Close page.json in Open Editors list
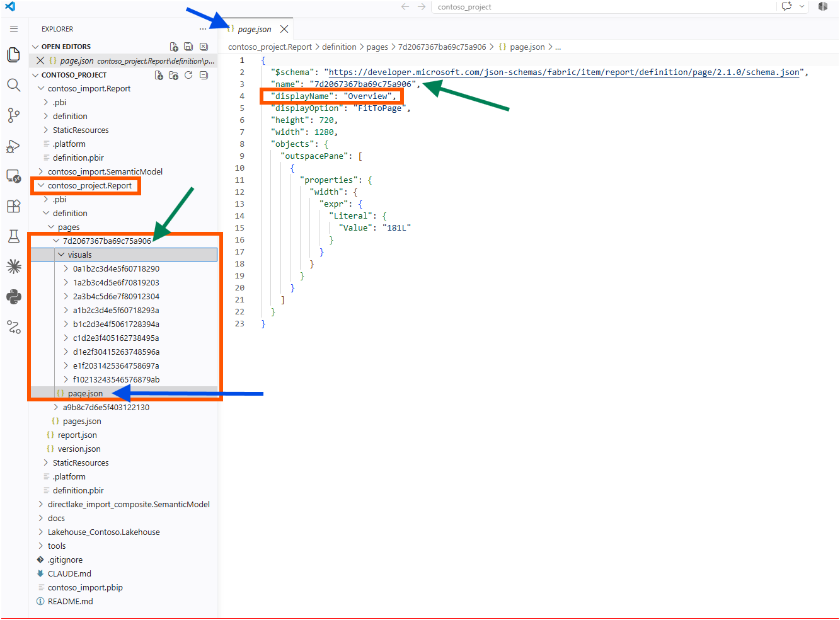Image resolution: width=840 pixels, height=620 pixels. pos(40,60)
